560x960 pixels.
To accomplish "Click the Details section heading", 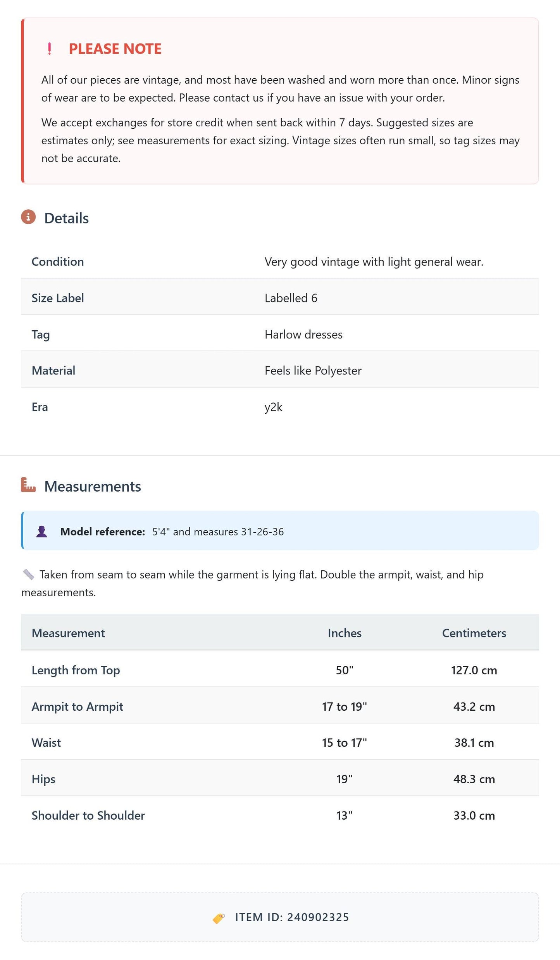I will click(x=67, y=218).
